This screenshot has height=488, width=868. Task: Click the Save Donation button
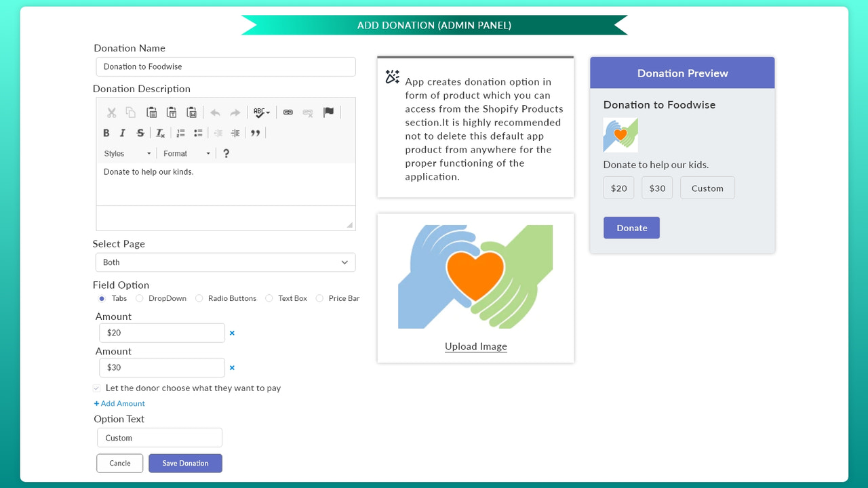[185, 463]
